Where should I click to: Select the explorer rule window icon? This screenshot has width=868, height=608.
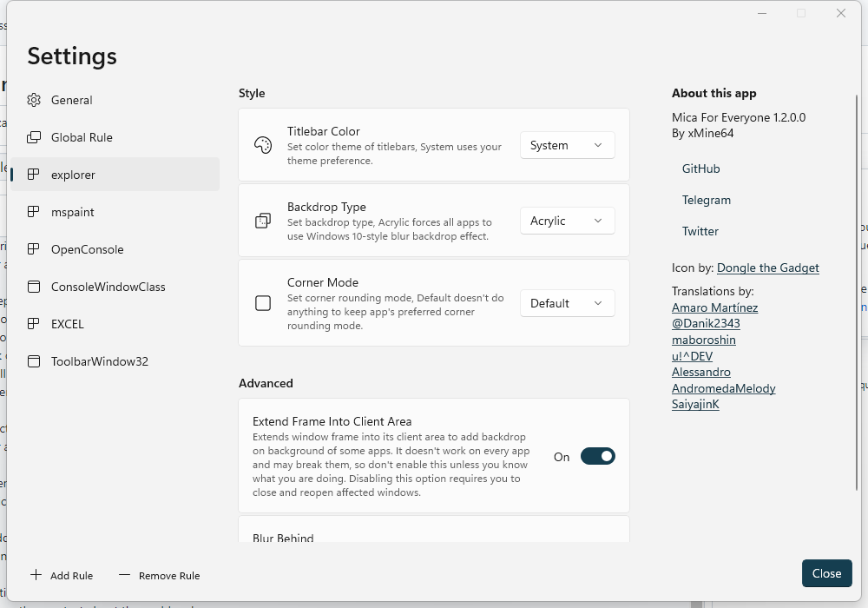pyautogui.click(x=34, y=175)
